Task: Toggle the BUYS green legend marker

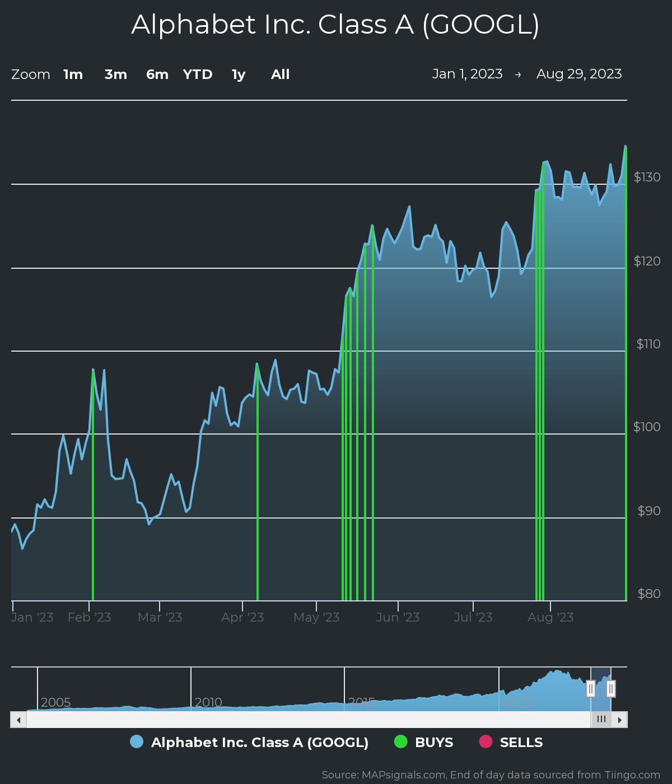Action: pos(401,742)
